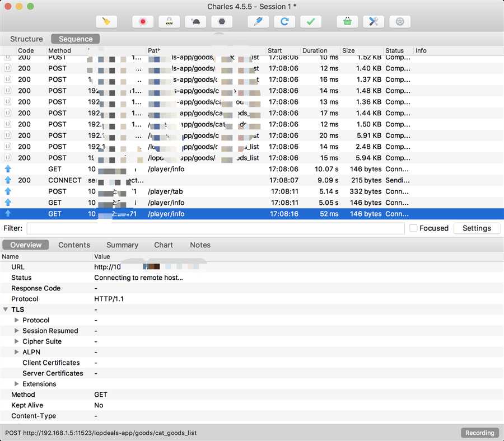Click the Compose pen icon
Screen dimensions: 504x441
(x=258, y=21)
